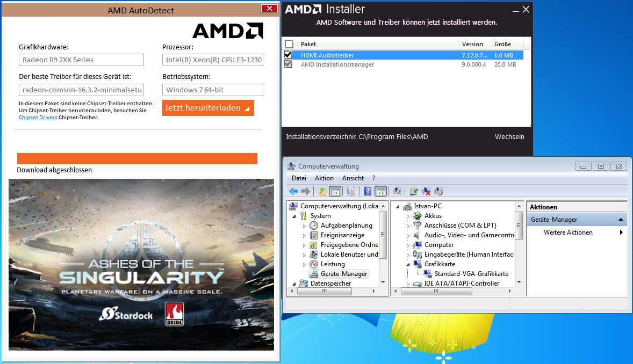Click the left tree vertical scrollbar thumb
Screen dimensions: 633x364
383,235
